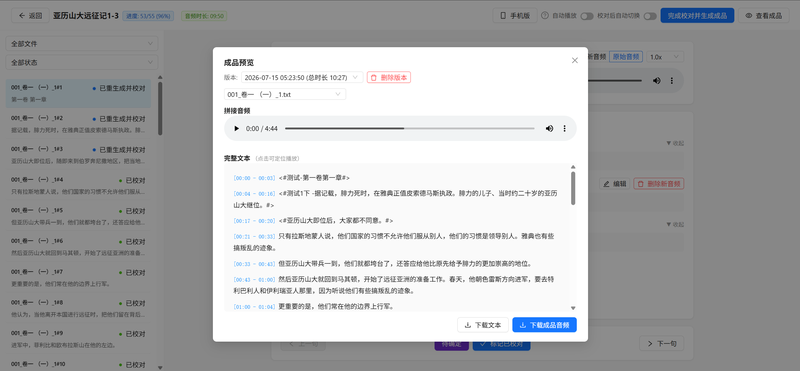Image resolution: width=800 pixels, height=371 pixels.
Task: Jump to timestamp [00:21 - 00:33]
Action: [x=254, y=237]
